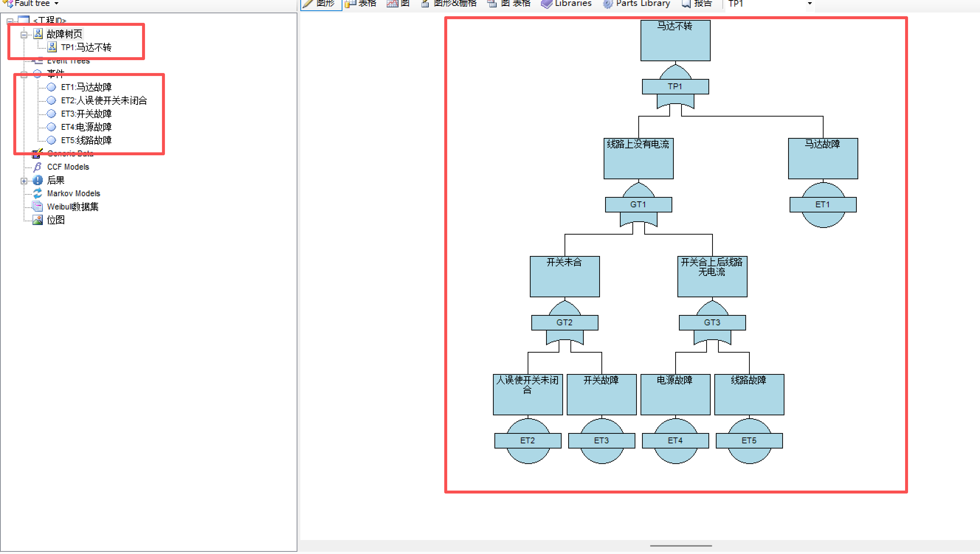Collapse the 故障树页 tree node
Image resolution: width=980 pixels, height=554 pixels.
[x=24, y=35]
